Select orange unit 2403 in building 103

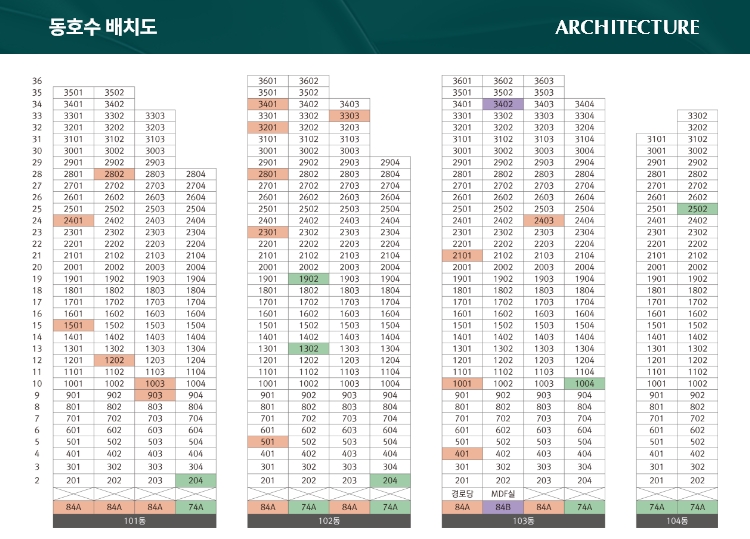coord(544,220)
